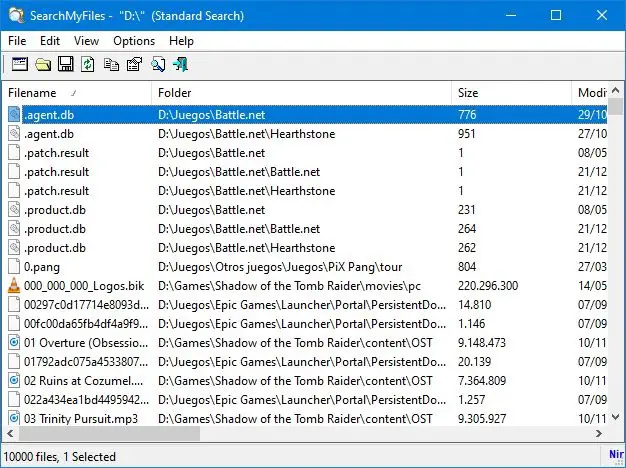Screen dimensions: 626x468
Task: Click the size value 20.139
Action: [x=475, y=362]
